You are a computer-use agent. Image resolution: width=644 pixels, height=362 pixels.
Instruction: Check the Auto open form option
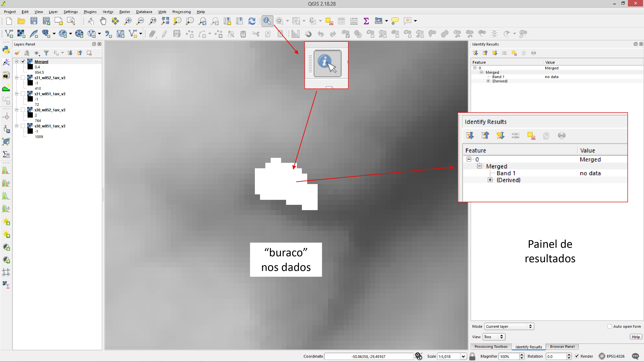[x=610, y=326]
